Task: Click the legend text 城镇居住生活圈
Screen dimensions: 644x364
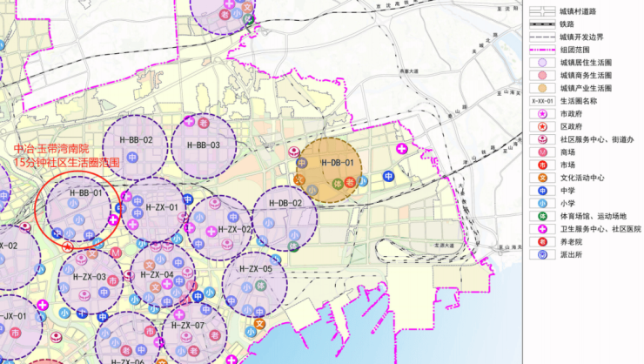Action: pyautogui.click(x=586, y=63)
